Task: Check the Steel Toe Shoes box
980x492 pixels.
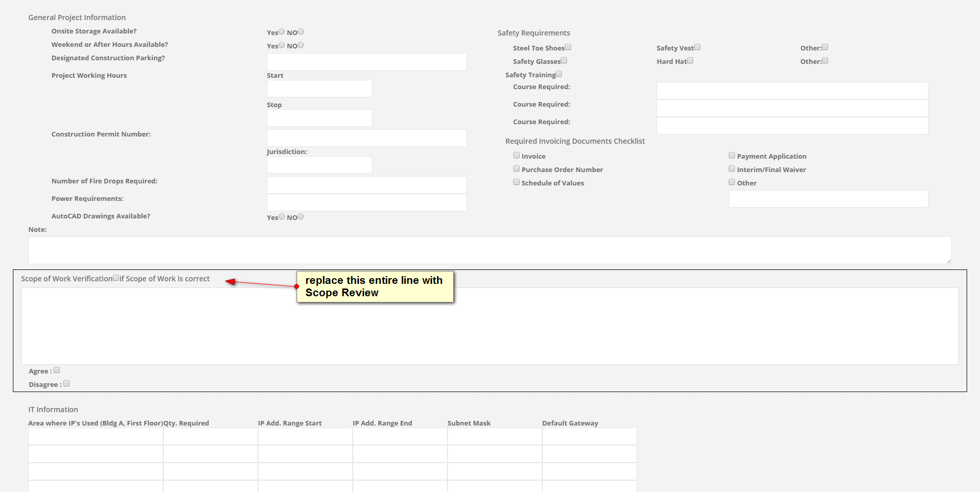Action: coord(568,47)
